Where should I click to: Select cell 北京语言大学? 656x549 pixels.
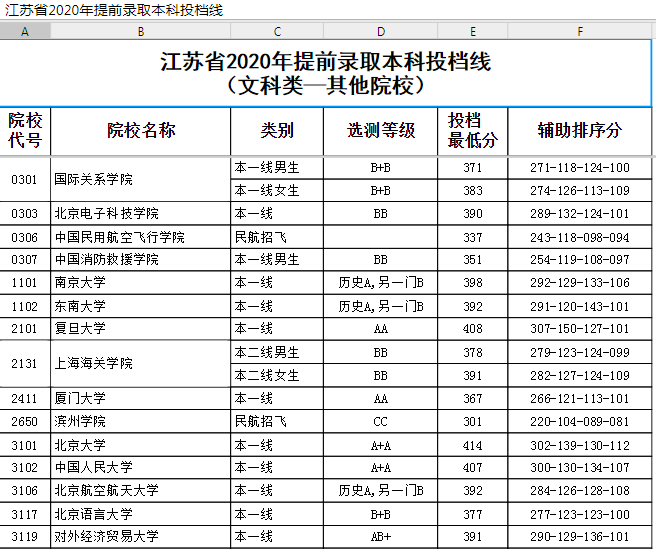click(x=141, y=514)
